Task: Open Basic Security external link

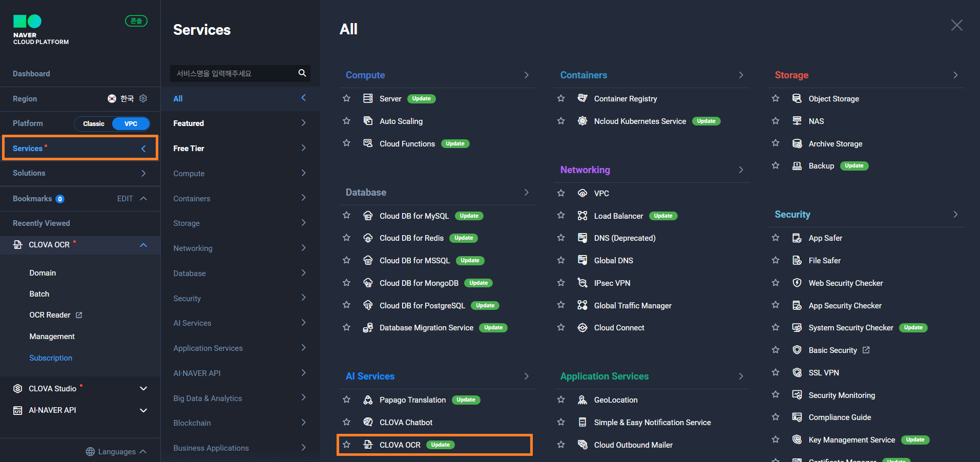Action: pyautogui.click(x=839, y=350)
